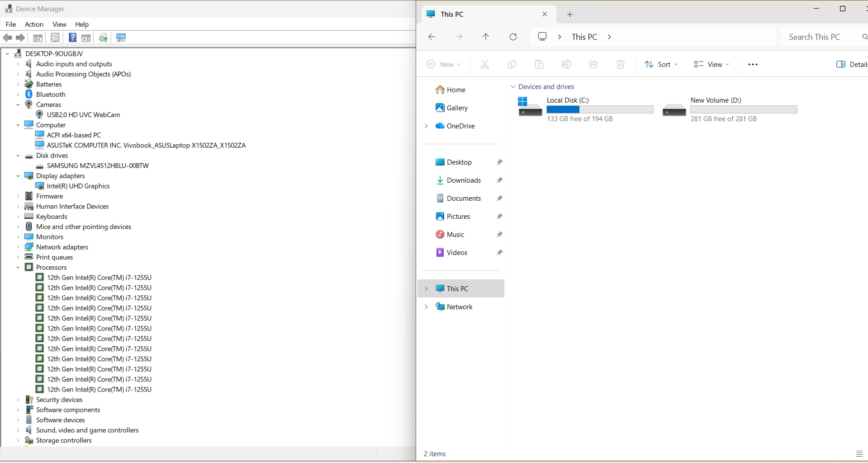
Task: Open the Downloads quick access folder
Action: 464,180
